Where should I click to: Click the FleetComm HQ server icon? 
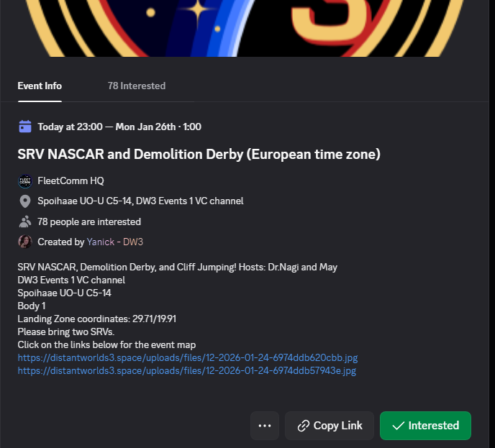25,181
